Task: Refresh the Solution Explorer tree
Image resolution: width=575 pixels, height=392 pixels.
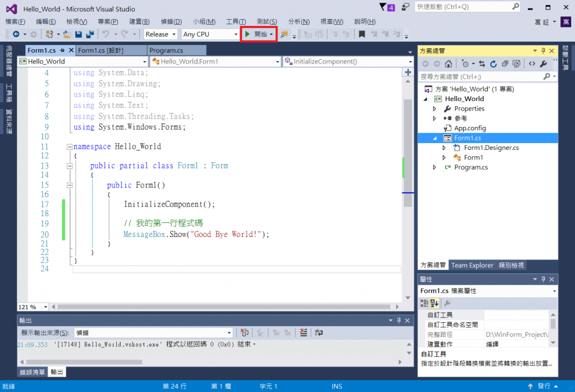Action: 494,63
